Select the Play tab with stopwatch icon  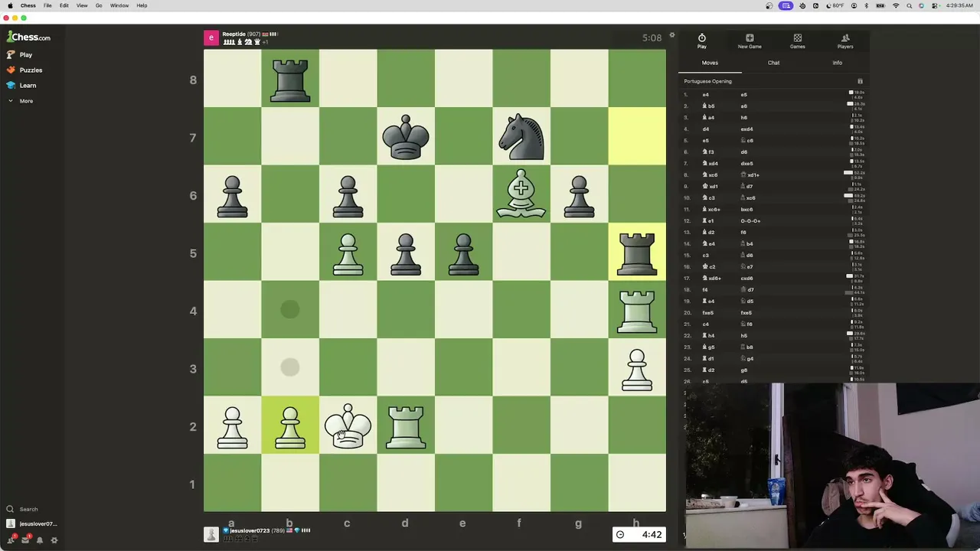(702, 41)
